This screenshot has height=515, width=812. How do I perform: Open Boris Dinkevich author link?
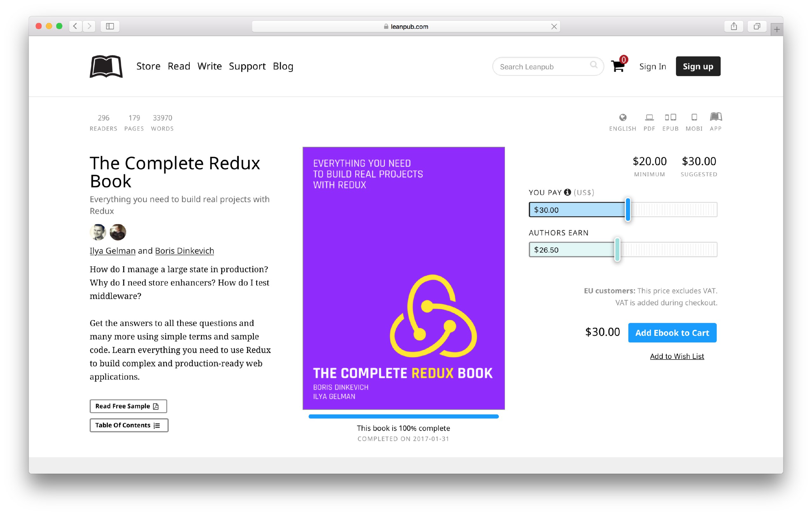(185, 251)
